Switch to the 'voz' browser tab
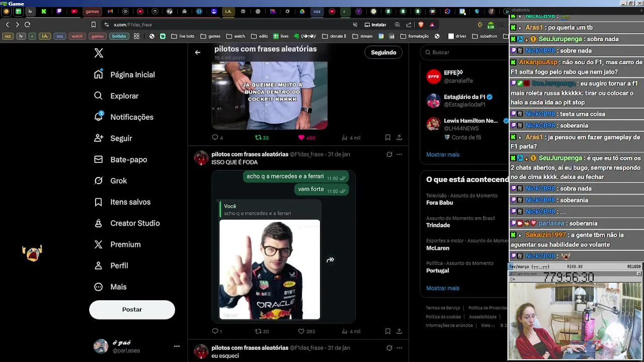 point(316,11)
